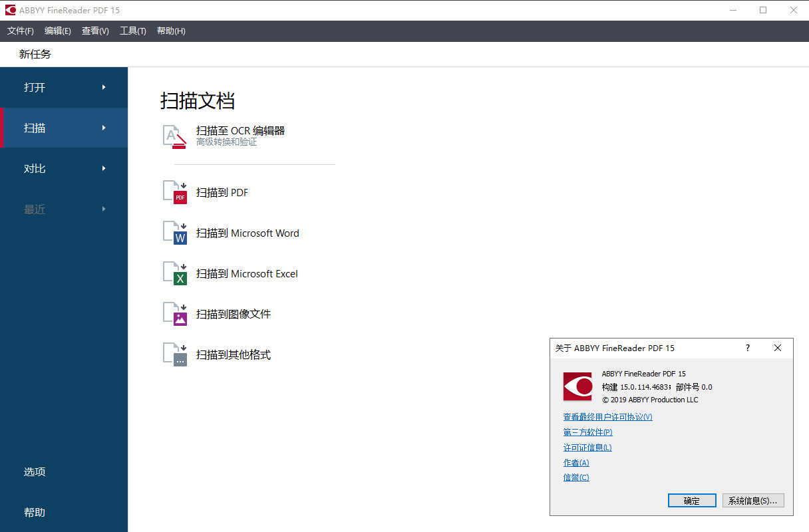The image size is (809, 532).
Task: Open the 编辑(E) menu
Action: point(58,31)
